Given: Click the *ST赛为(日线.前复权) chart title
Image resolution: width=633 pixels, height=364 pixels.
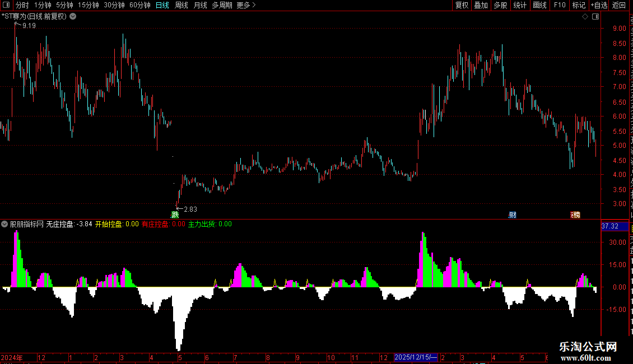Looking at the screenshot, I should point(34,17).
